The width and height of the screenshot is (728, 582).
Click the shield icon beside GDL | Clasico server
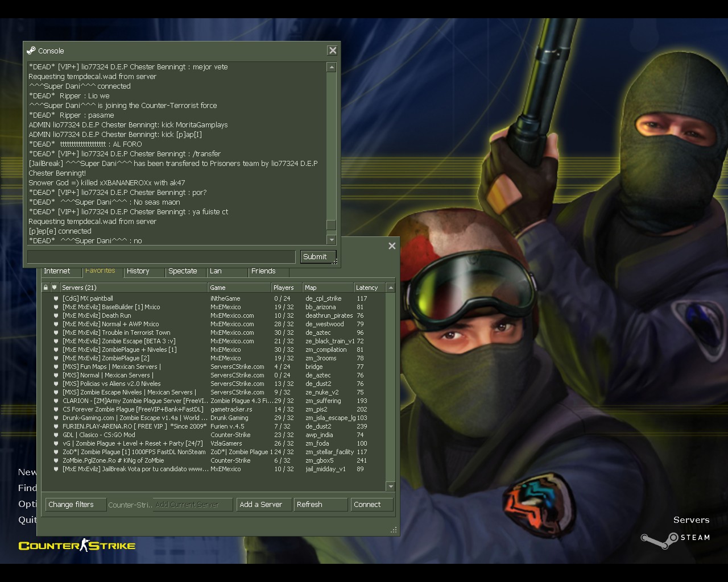coord(56,435)
